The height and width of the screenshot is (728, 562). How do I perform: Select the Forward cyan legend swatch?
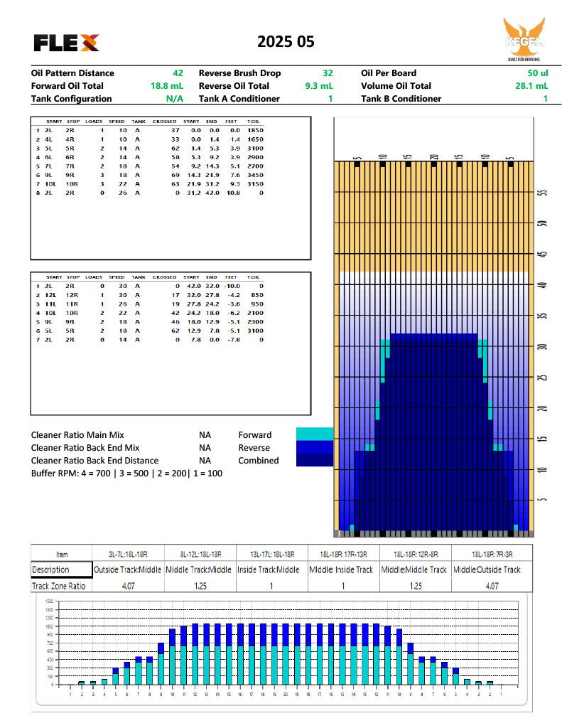click(x=315, y=434)
